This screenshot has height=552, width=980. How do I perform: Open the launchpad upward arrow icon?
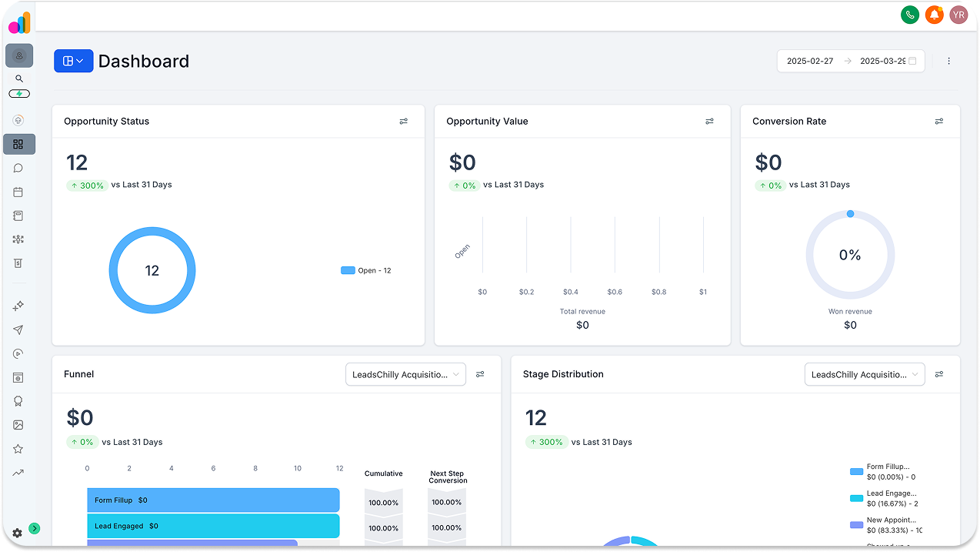pos(18,120)
